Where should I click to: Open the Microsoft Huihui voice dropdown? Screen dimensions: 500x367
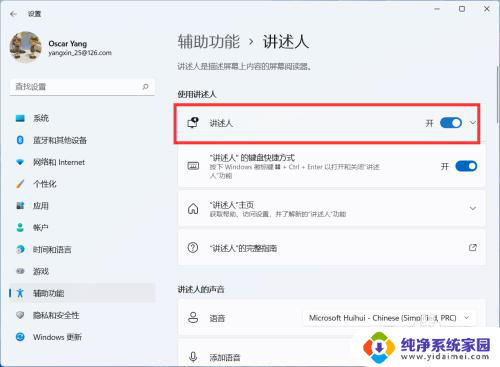point(389,318)
